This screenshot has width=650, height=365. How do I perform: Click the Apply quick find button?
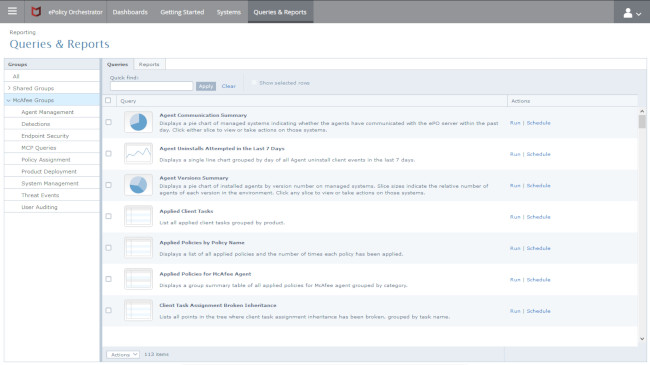[206, 86]
